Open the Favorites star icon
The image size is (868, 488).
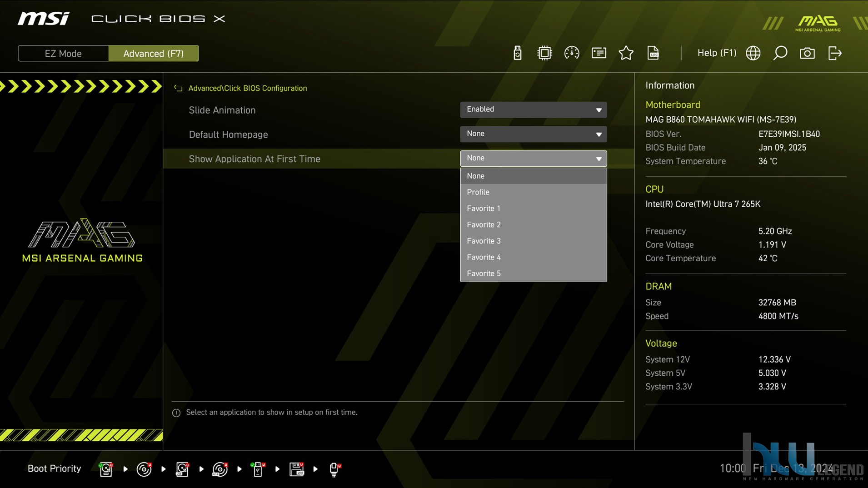(626, 53)
